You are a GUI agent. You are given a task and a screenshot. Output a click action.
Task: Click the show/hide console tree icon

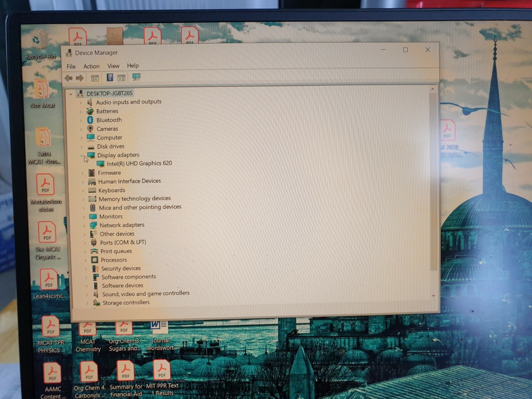click(x=95, y=78)
